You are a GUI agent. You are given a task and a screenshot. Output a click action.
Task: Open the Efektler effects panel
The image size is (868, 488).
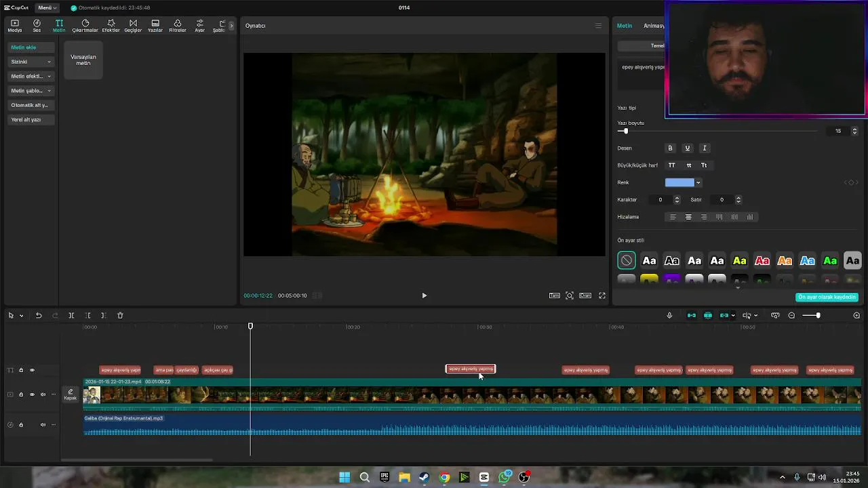pyautogui.click(x=111, y=26)
